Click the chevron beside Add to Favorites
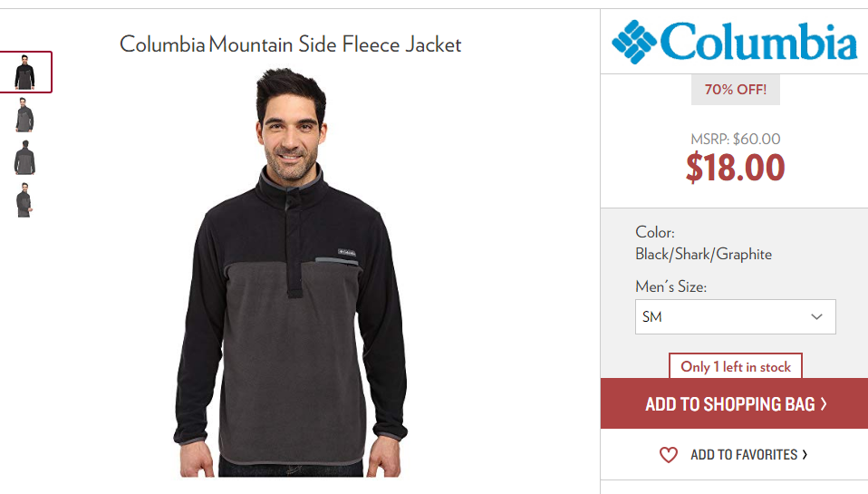The width and height of the screenshot is (868, 494). 805,455
